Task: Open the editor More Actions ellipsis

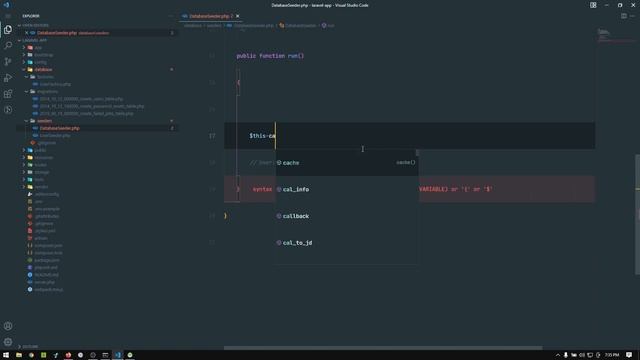Action: (632, 16)
